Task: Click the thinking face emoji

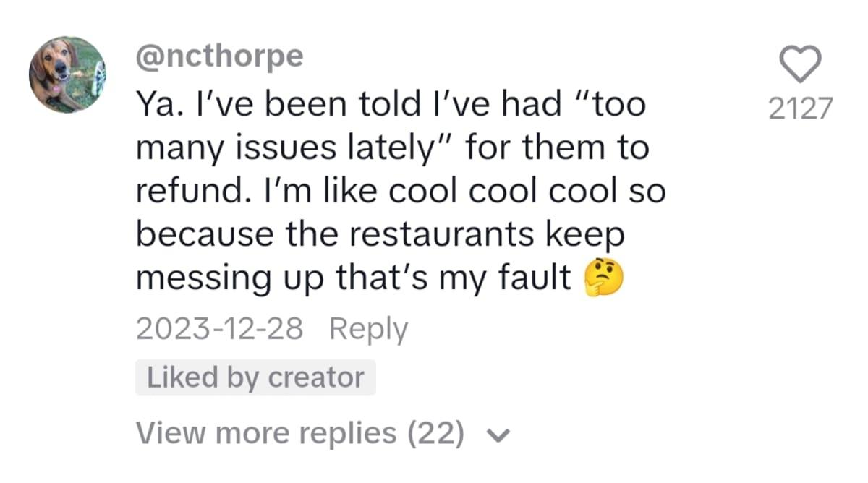Action: click(x=603, y=281)
